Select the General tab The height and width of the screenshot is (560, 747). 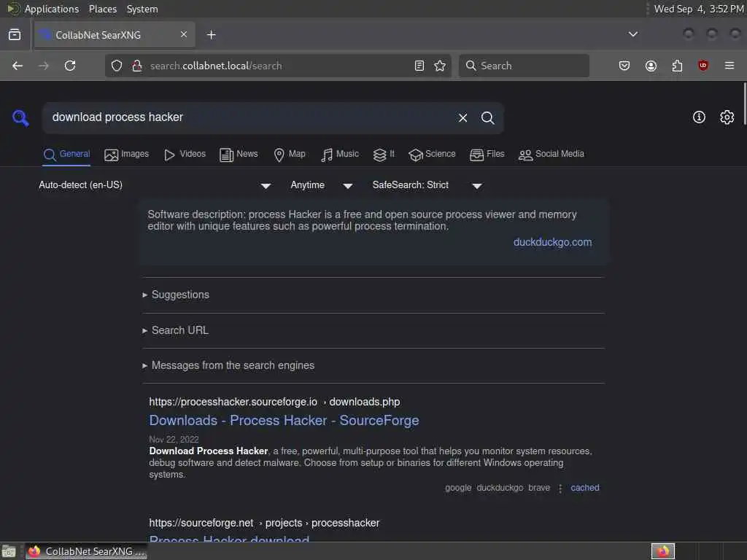[66, 155]
